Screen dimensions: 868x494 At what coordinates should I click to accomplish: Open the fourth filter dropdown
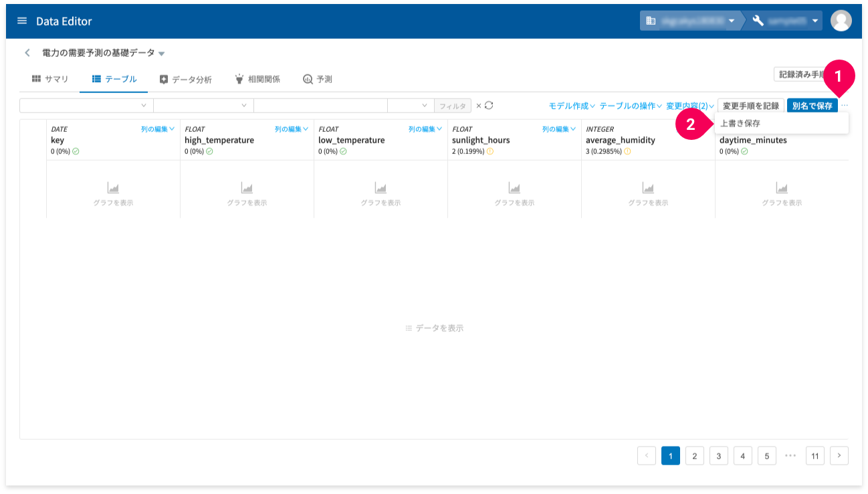(411, 106)
